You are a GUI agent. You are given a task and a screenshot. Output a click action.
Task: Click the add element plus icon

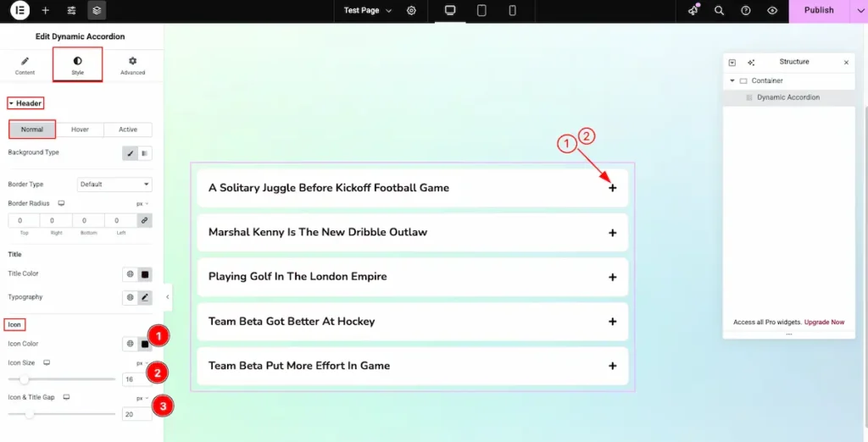tap(45, 10)
